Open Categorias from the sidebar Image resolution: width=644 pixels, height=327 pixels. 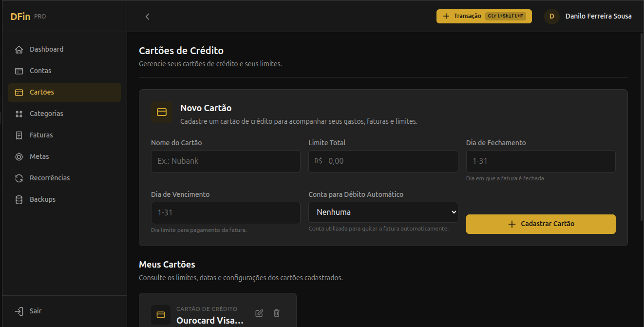[x=64, y=114]
